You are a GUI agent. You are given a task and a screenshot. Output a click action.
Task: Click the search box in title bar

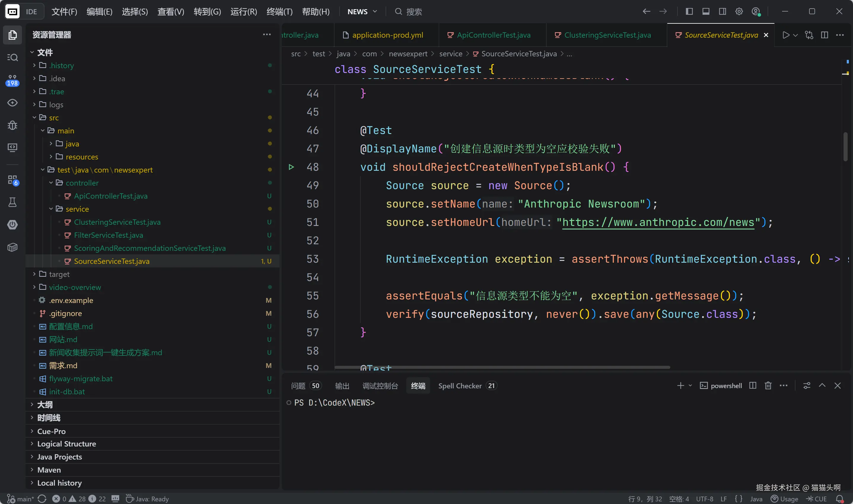point(409,12)
